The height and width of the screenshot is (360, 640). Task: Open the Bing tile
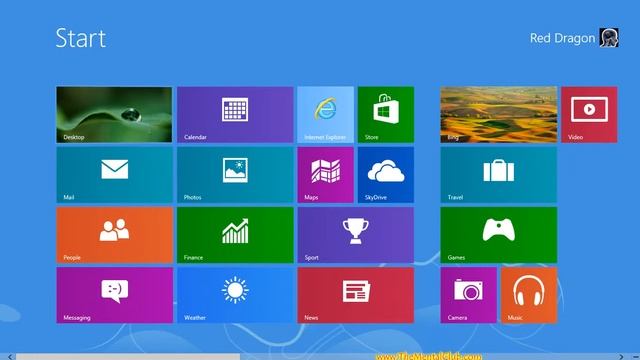[498, 114]
